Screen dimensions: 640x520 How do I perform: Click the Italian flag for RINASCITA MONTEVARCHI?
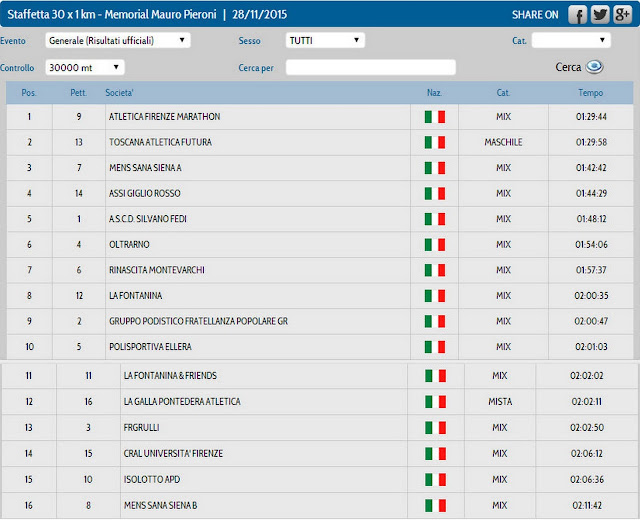435,270
